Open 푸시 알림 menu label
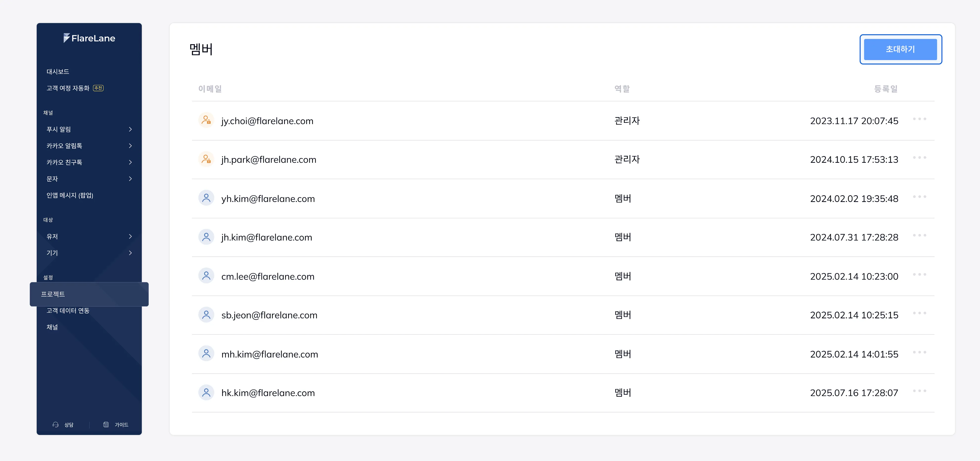This screenshot has height=461, width=980. (x=58, y=129)
